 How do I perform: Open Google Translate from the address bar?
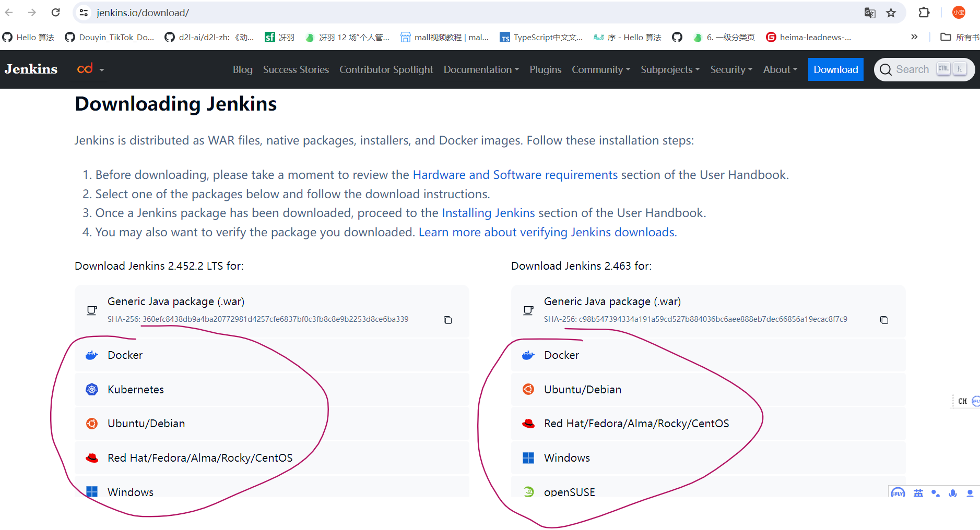pos(870,13)
